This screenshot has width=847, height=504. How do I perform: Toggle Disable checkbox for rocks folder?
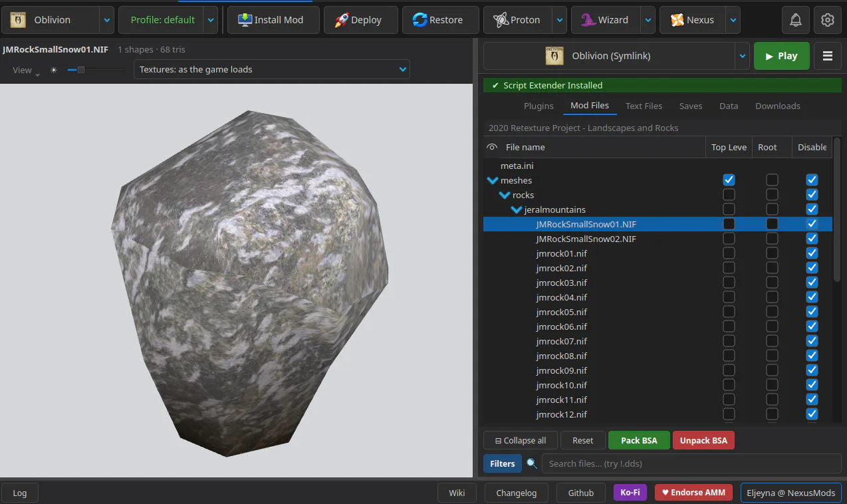tap(812, 195)
